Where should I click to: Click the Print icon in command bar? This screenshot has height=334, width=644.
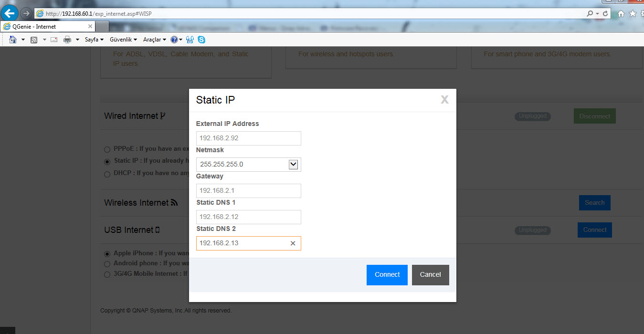[x=67, y=40]
